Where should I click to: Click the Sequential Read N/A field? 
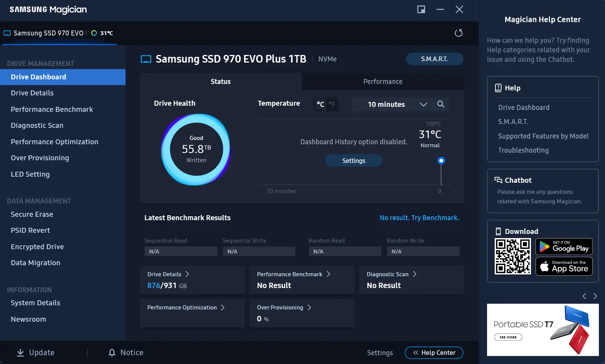pos(181,251)
